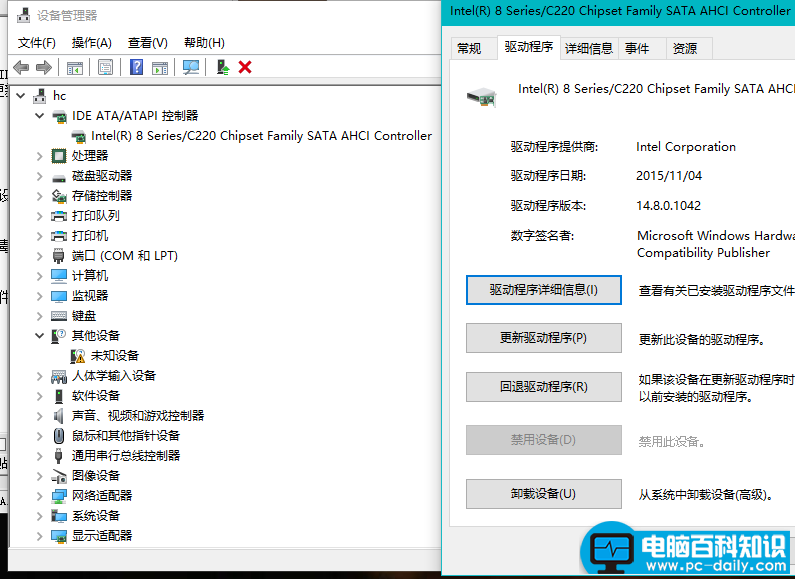Click the Ports (COM and LPT) icon
This screenshot has width=795, height=579.
(59, 256)
